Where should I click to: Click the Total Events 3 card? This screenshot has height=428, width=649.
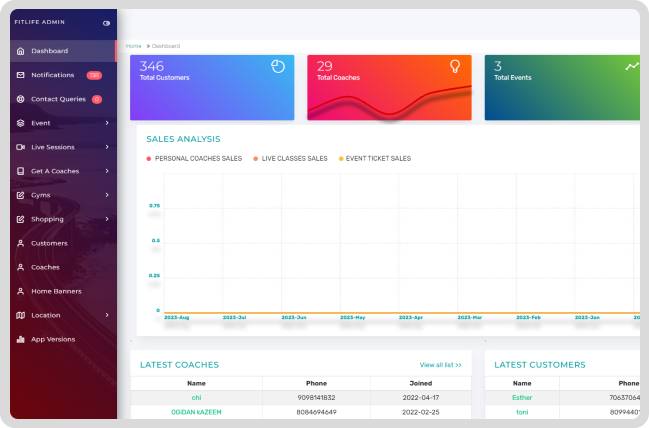[x=562, y=87]
